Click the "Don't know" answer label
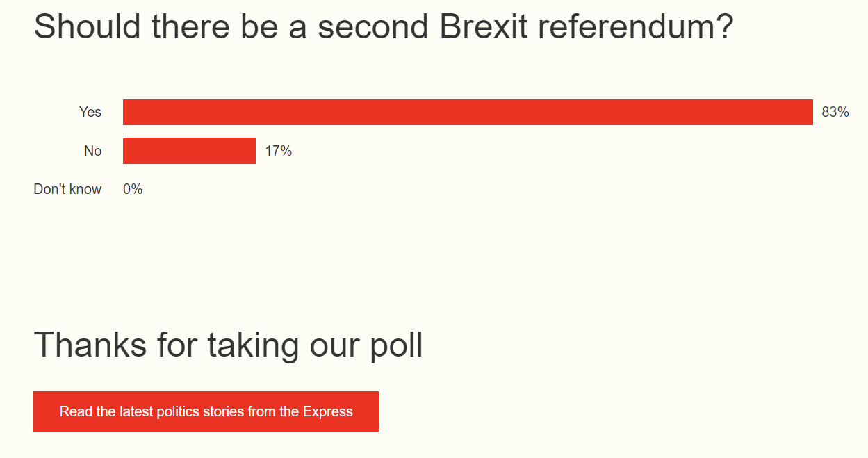Viewport: 868px width, 458px height. pyautogui.click(x=67, y=189)
